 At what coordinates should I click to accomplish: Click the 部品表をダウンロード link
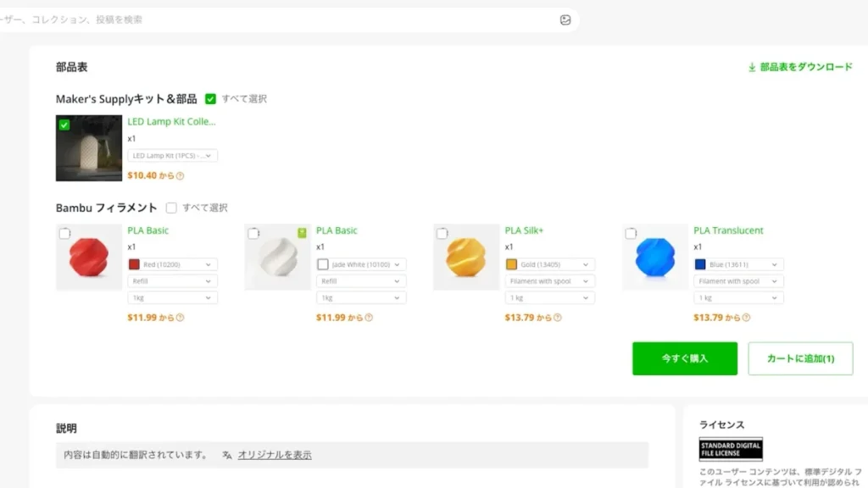[x=806, y=67]
